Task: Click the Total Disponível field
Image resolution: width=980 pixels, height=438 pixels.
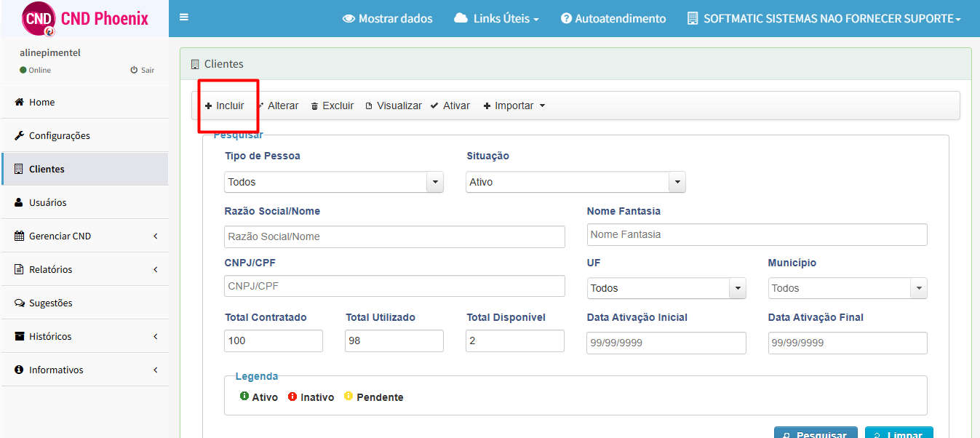Action: pos(515,341)
